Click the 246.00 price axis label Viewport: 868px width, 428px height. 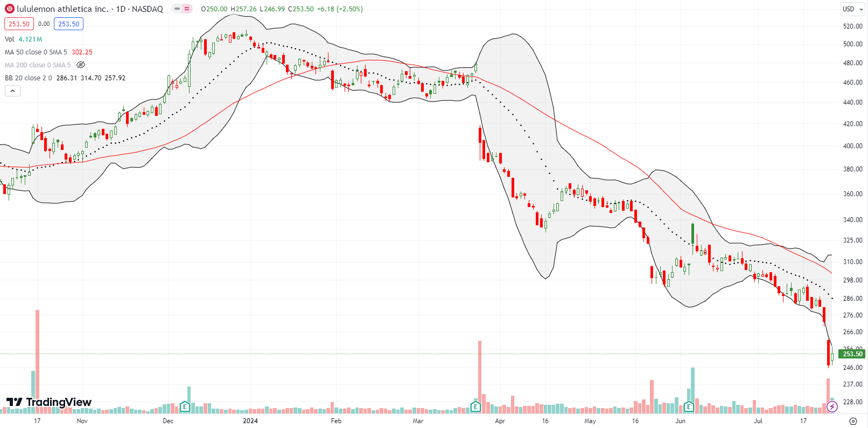pos(852,367)
